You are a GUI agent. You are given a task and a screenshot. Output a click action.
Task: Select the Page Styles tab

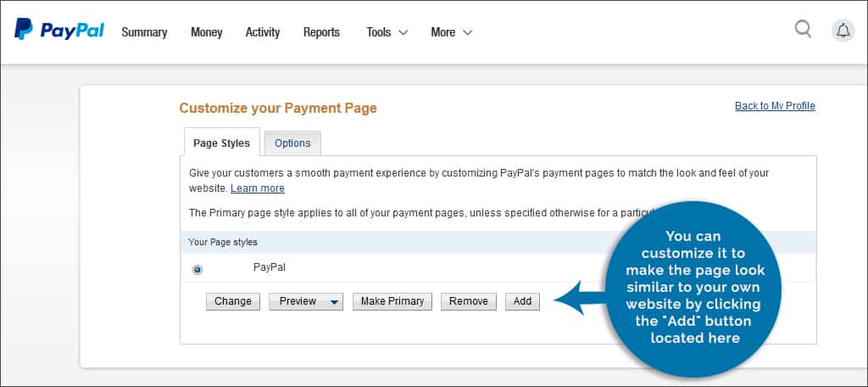pos(221,143)
